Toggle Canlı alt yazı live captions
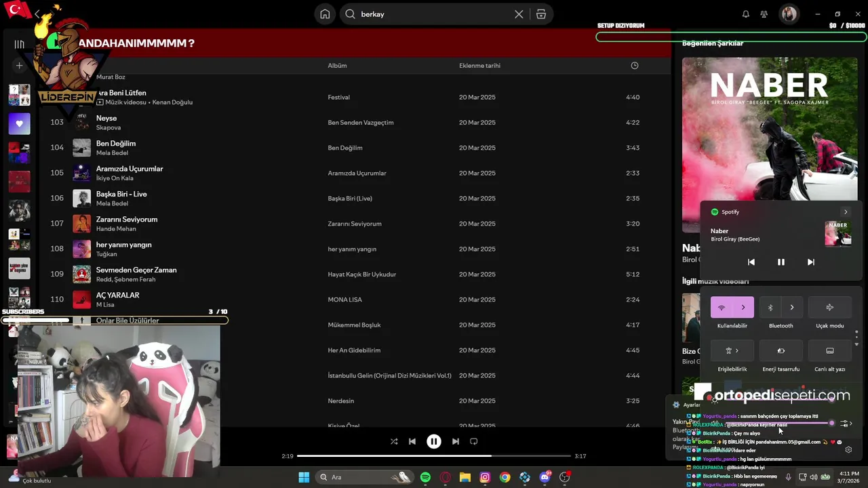This screenshot has height=488, width=868. (x=830, y=351)
